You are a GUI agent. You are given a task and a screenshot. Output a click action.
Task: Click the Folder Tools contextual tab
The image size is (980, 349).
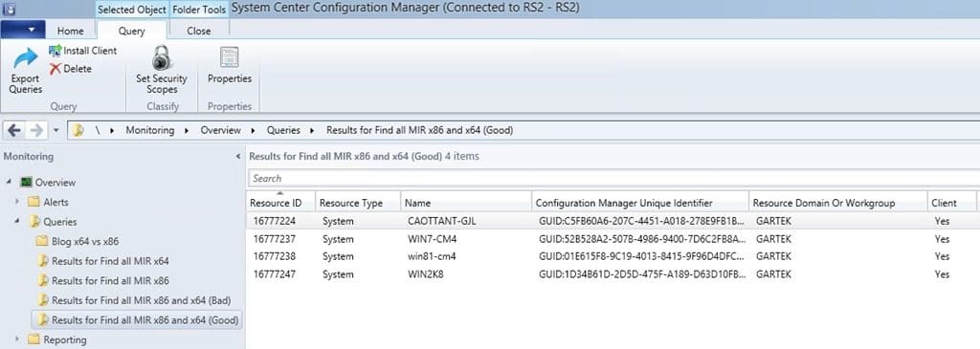tap(199, 10)
